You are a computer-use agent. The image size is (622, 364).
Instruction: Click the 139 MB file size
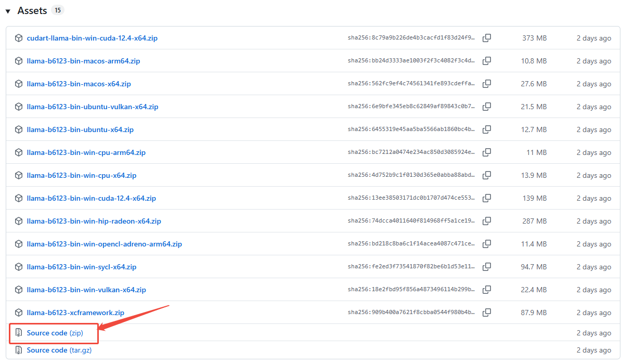(534, 198)
